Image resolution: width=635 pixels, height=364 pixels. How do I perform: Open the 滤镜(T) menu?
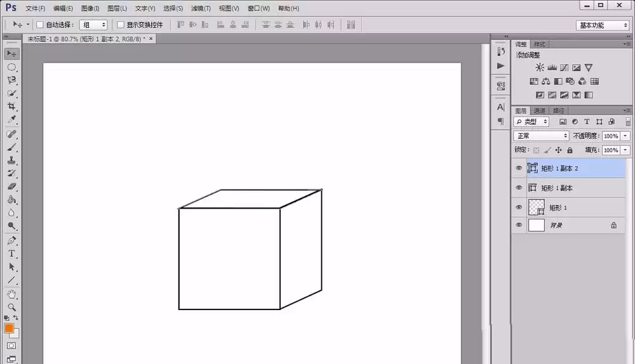(x=201, y=8)
